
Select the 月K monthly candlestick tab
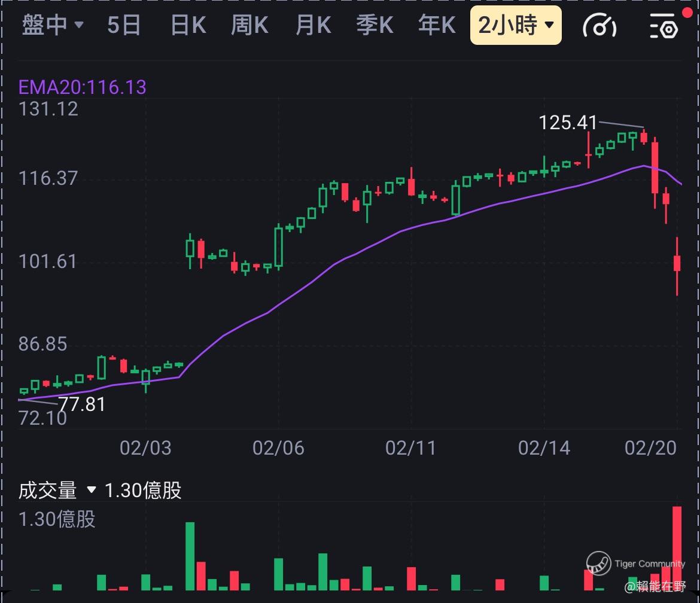point(314,25)
